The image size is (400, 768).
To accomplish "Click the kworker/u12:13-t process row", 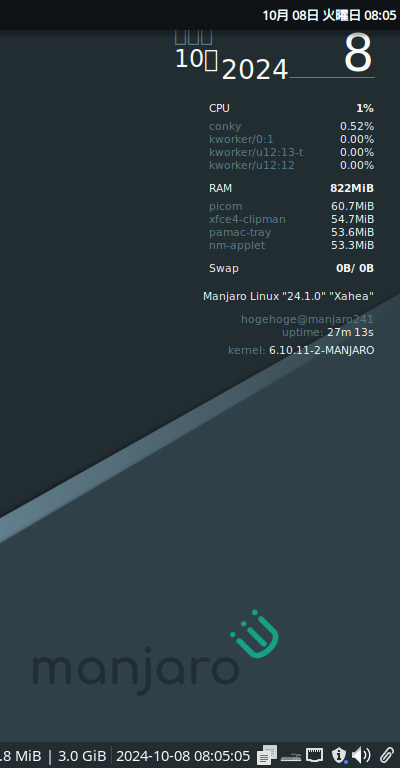I will [291, 152].
